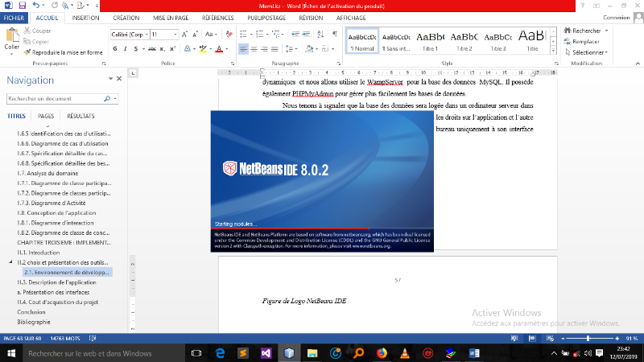Apply the Titre 1 style
Viewport: 644px width, 362px height.
click(430, 40)
